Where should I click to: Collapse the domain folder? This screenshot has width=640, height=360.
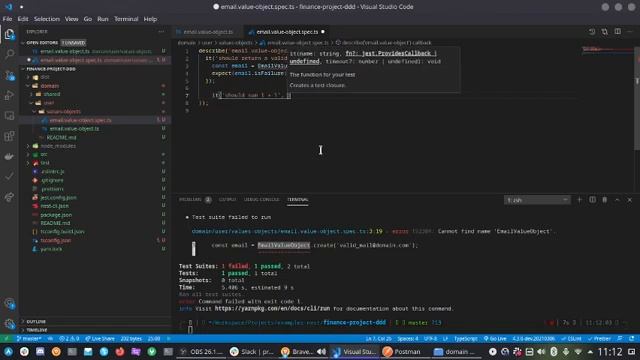tap(28, 86)
